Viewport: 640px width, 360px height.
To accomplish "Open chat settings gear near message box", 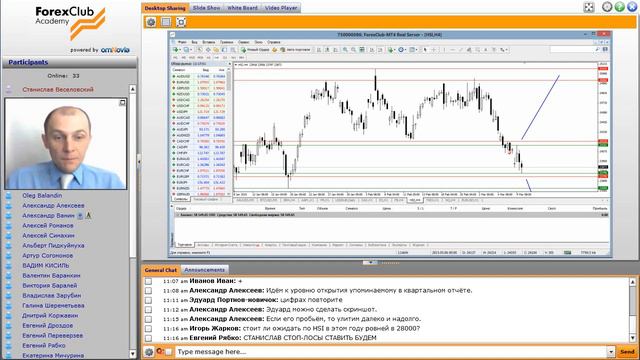I will tap(149, 352).
